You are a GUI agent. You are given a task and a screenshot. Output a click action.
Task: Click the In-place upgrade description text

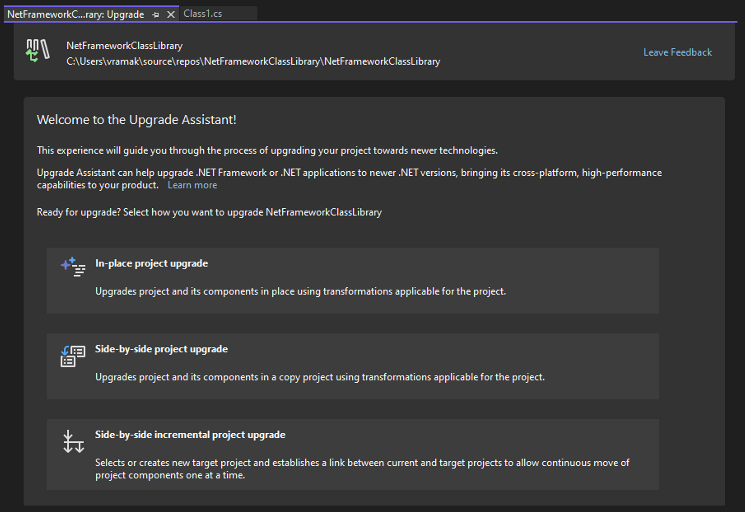click(x=300, y=292)
